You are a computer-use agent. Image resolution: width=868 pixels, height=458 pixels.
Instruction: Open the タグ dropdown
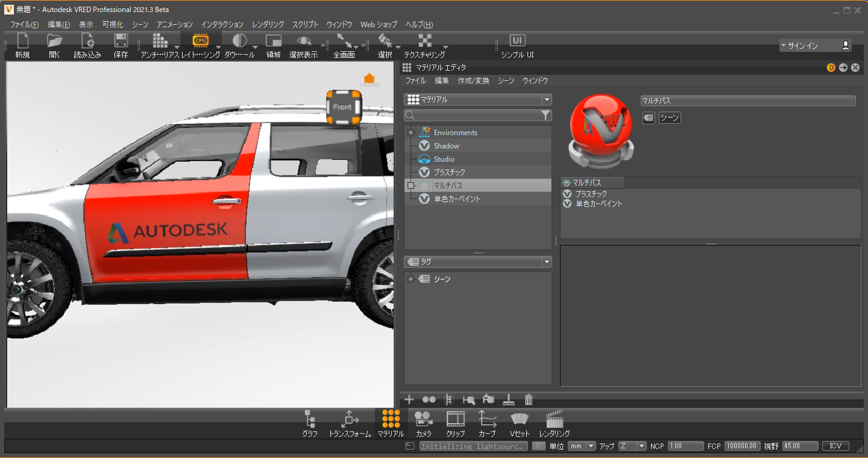pyautogui.click(x=478, y=262)
